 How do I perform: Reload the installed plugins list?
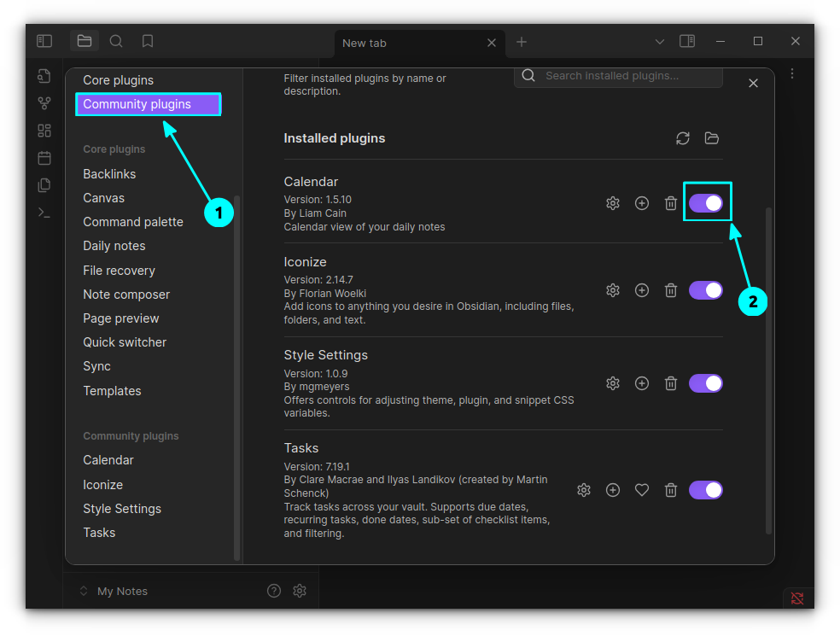(682, 138)
